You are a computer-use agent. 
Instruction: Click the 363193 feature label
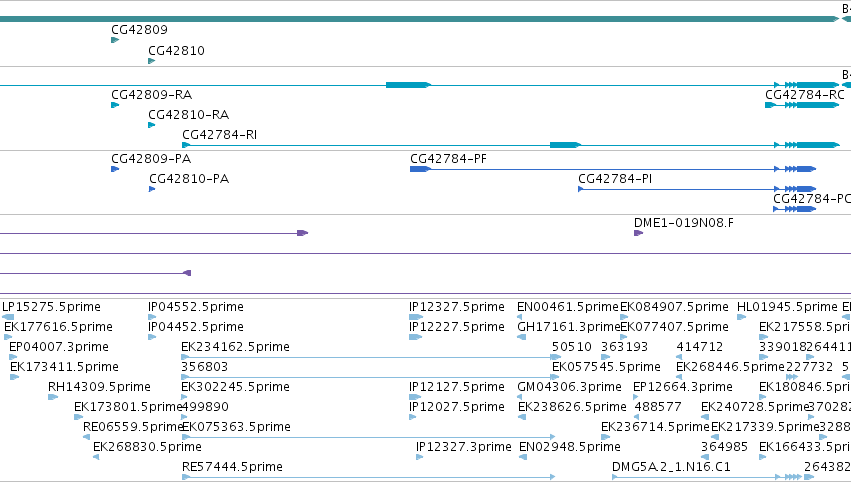[624, 347]
